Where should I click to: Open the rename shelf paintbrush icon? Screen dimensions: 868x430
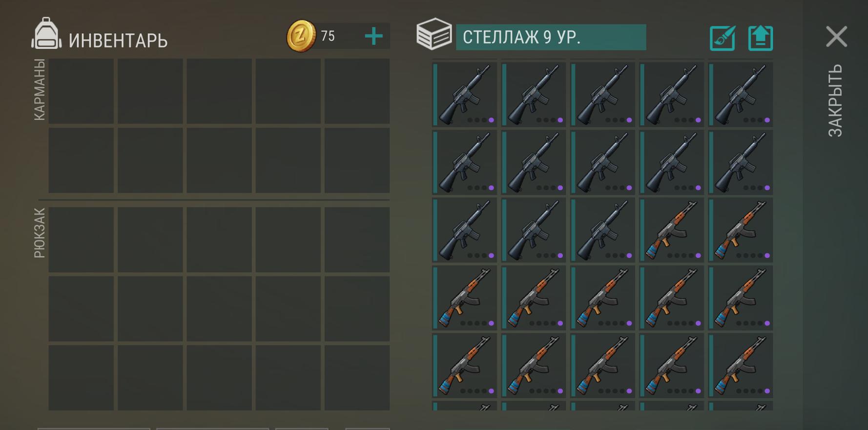pos(722,38)
